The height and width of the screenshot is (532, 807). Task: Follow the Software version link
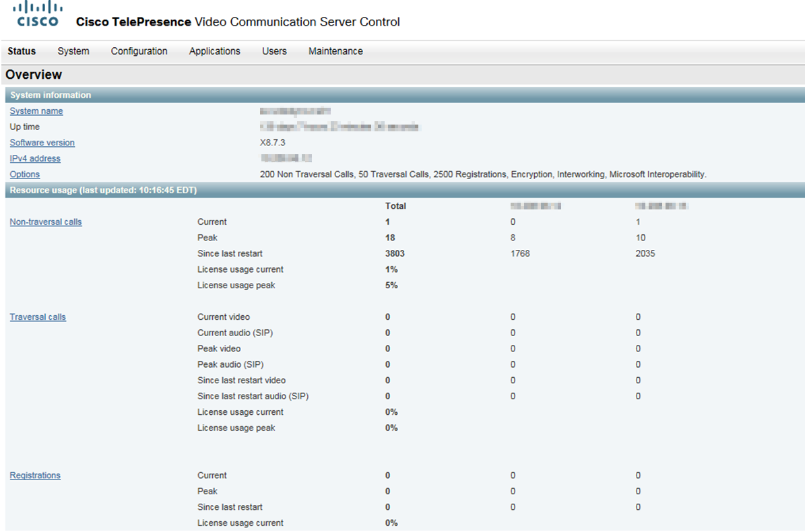point(42,143)
